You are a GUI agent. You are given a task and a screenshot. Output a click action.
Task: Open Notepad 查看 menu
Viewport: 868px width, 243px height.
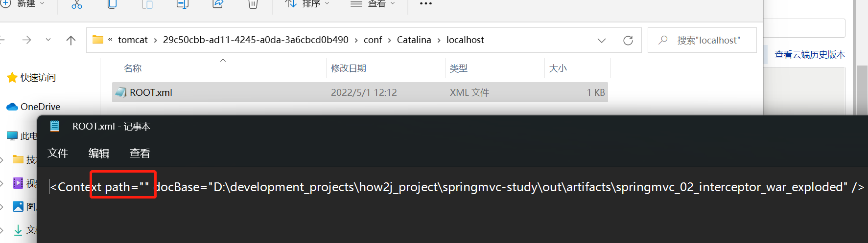pyautogui.click(x=140, y=154)
